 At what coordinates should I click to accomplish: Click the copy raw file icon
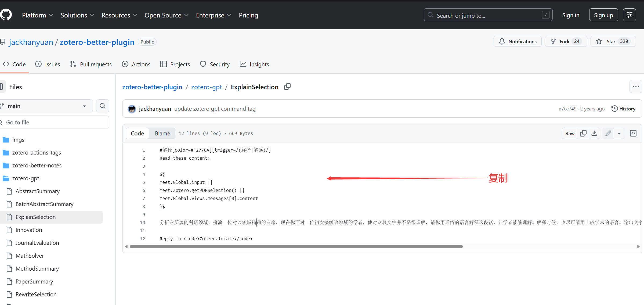(x=583, y=134)
